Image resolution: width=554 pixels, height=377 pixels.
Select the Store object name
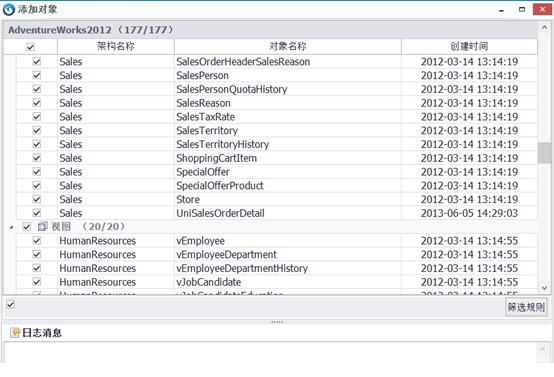tap(188, 199)
